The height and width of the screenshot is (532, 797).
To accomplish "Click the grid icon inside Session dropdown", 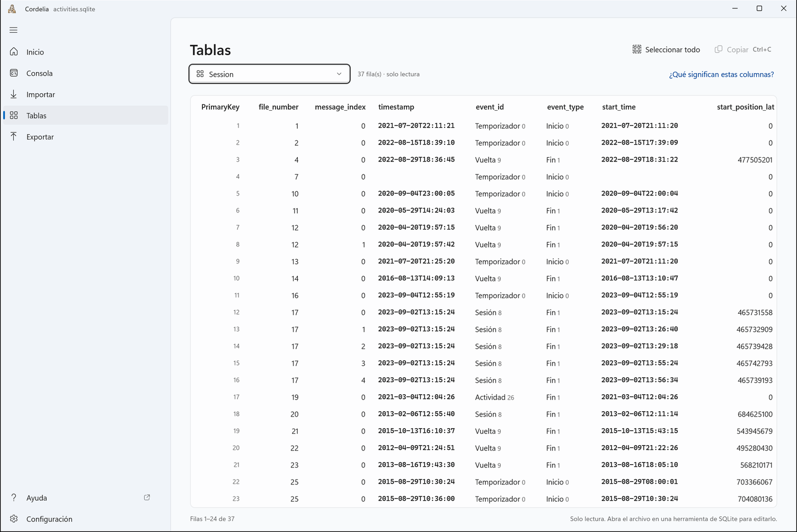I will point(200,74).
